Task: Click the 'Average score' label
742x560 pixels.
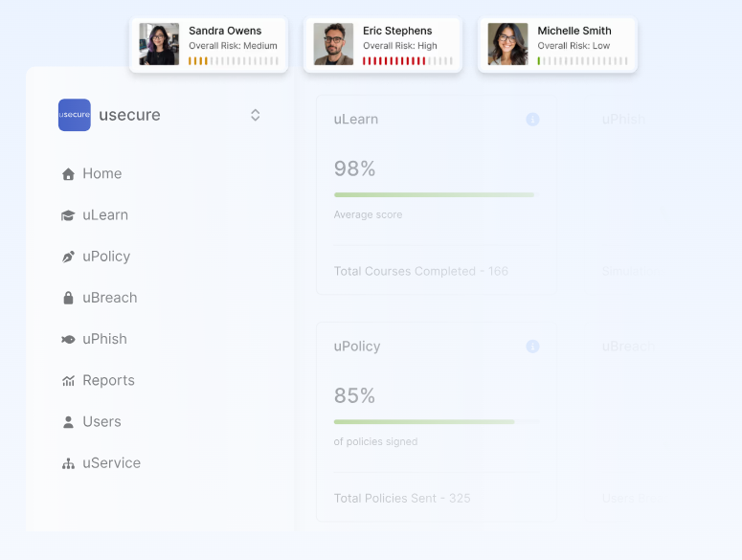Action: [x=368, y=214]
